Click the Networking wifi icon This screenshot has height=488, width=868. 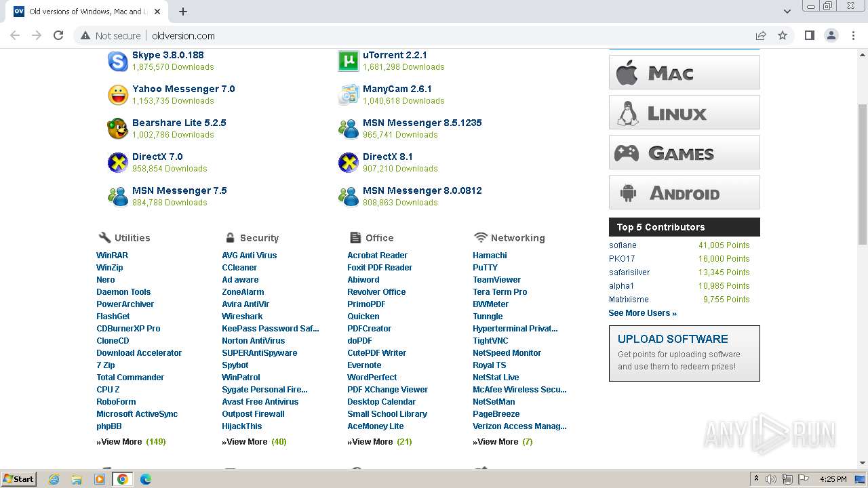481,237
